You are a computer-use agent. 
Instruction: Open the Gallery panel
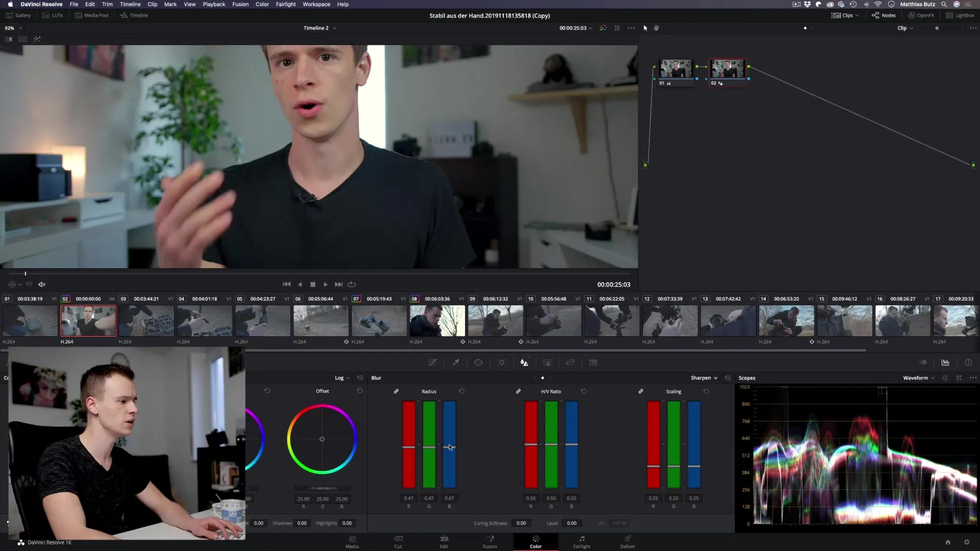[x=18, y=15]
